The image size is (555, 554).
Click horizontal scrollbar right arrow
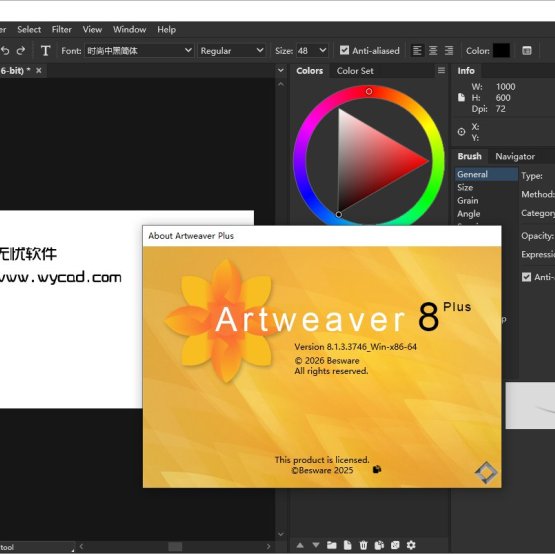coord(268,546)
